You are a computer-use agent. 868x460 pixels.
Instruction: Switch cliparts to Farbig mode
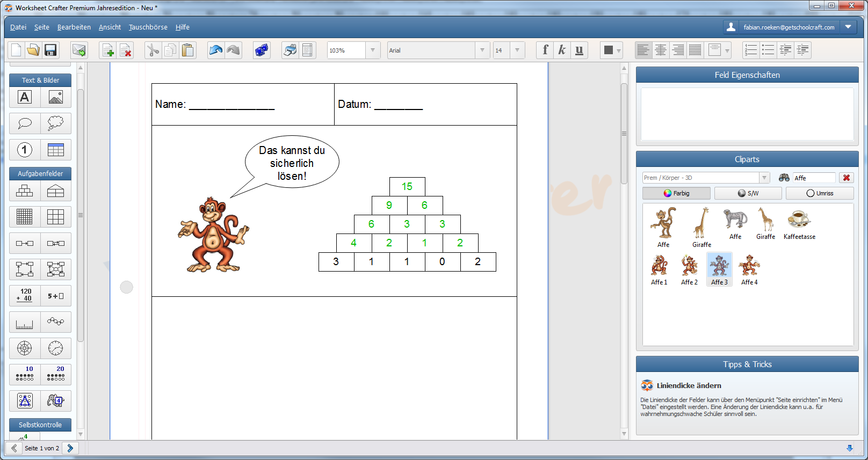[x=676, y=193]
